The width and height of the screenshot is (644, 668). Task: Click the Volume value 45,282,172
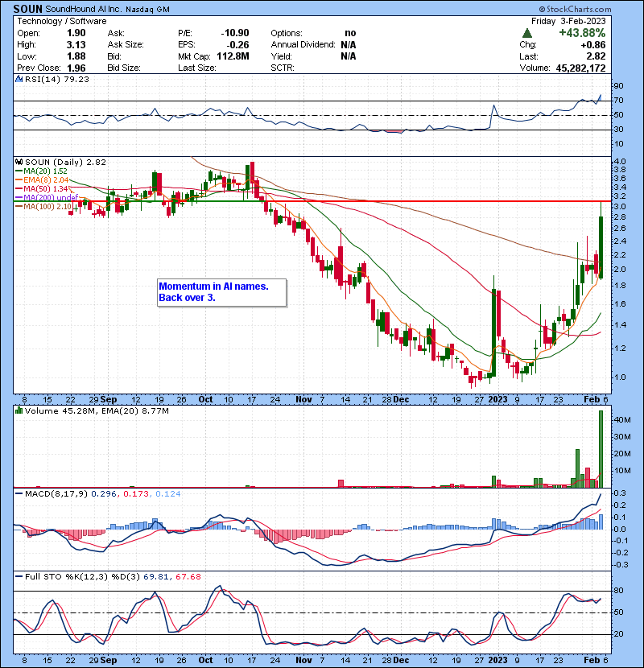click(x=580, y=68)
